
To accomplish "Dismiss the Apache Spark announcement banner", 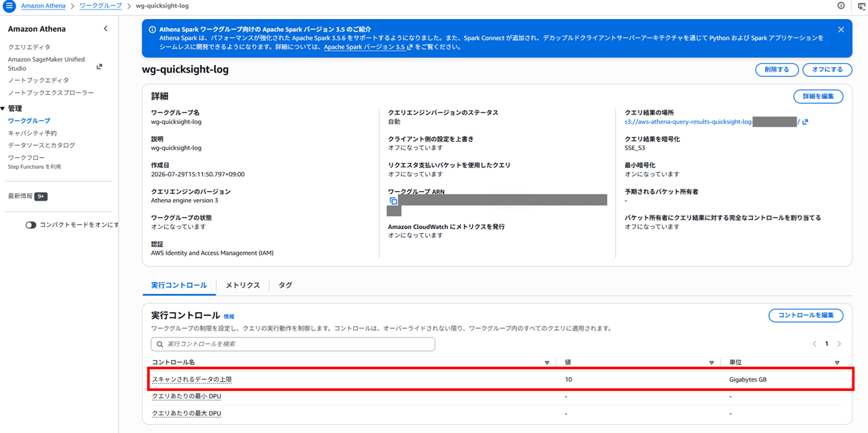I will tap(841, 30).
